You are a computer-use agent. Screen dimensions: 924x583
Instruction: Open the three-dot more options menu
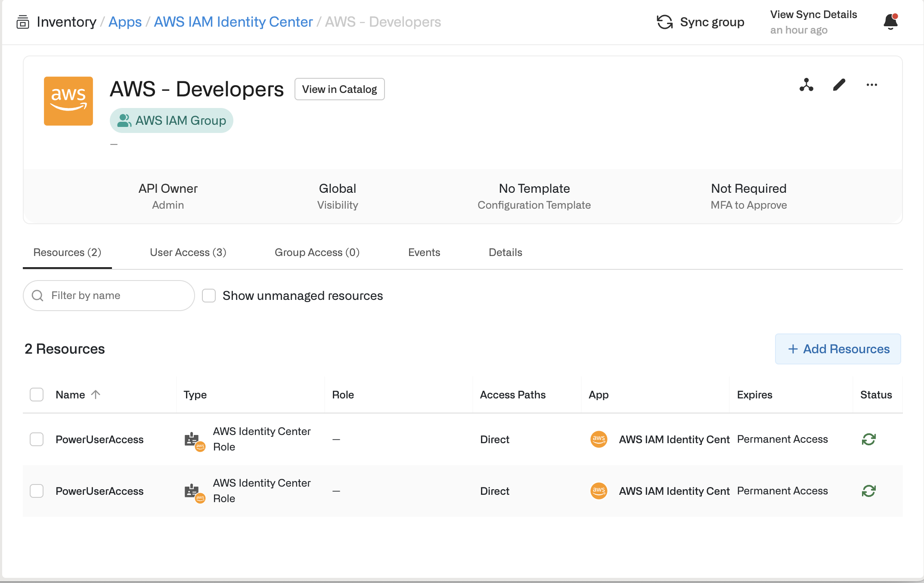pyautogui.click(x=871, y=85)
